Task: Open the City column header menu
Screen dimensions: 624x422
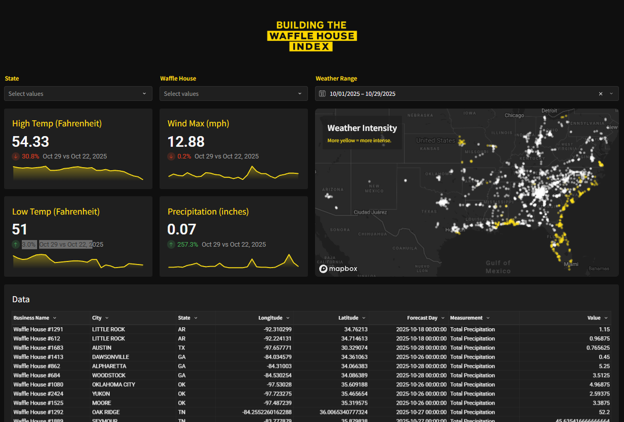Action: 107,318
